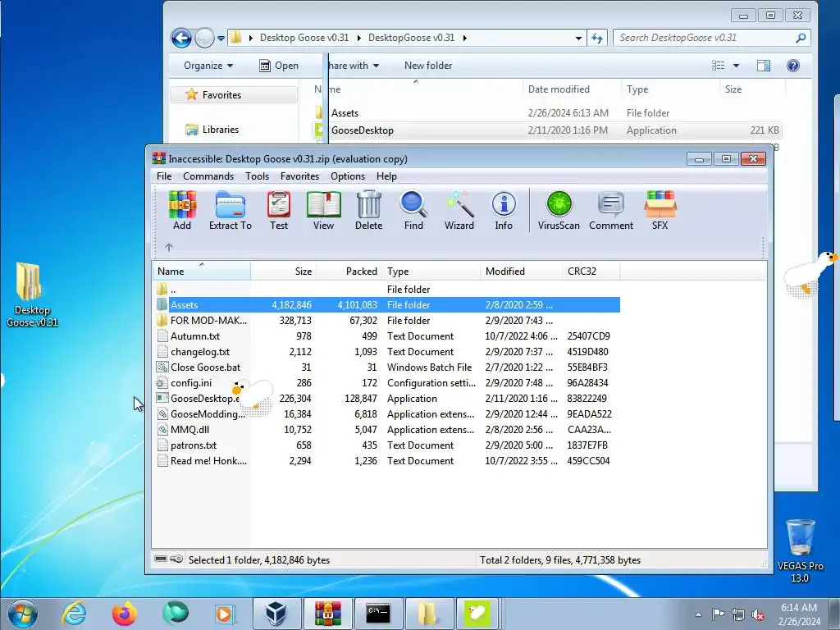Select config.ini file row

click(x=387, y=382)
